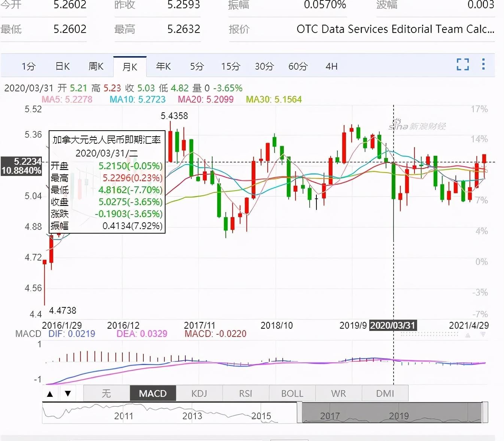504x441 pixels.
Task: Click the 最高 5.2632 quote value
Action: tap(184, 29)
